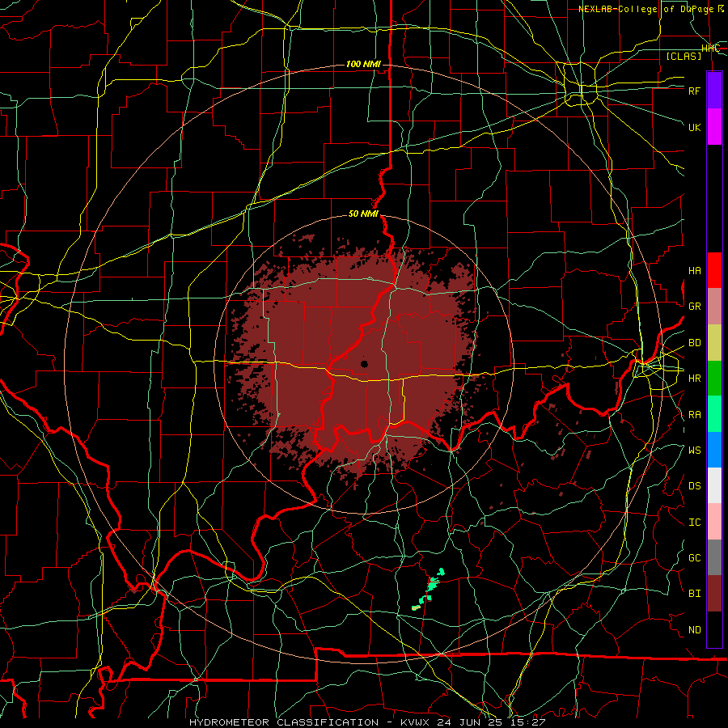Viewport: 728px width, 728px height.
Task: Click the BI legend label
Action: click(694, 594)
